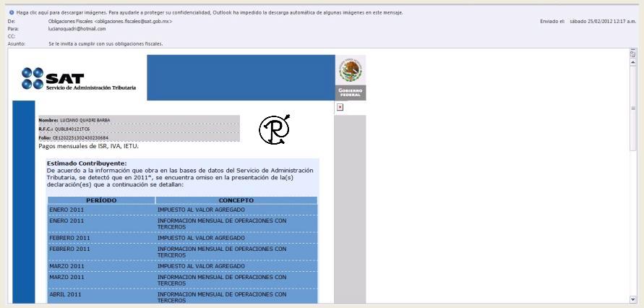Viewport: 644px width, 308px height.
Task: Click the PERÍODO column header
Action: [101, 200]
